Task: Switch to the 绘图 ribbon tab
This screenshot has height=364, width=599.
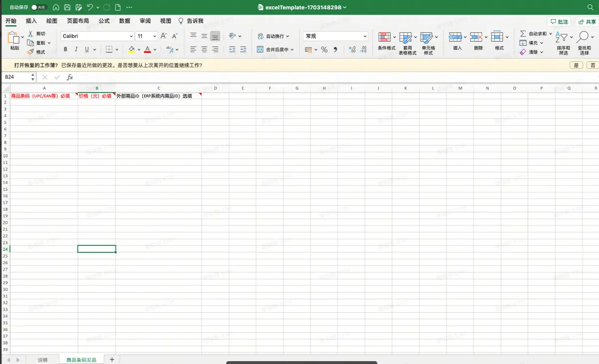Action: pyautogui.click(x=51, y=21)
